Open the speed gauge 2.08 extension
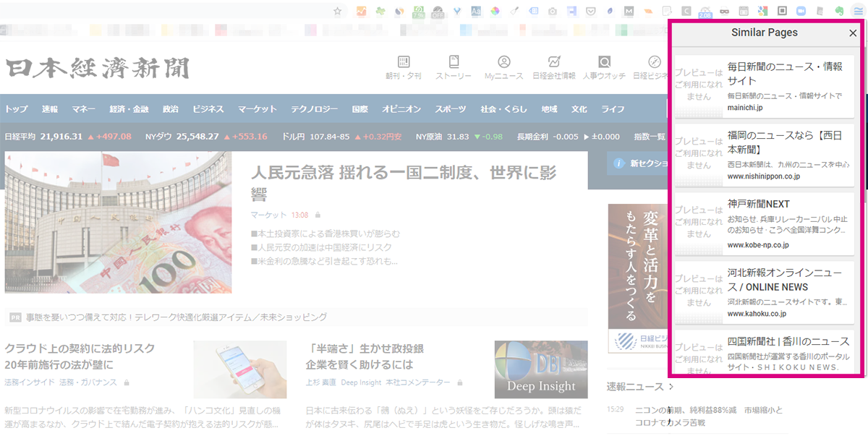The width and height of the screenshot is (868, 441). click(705, 12)
